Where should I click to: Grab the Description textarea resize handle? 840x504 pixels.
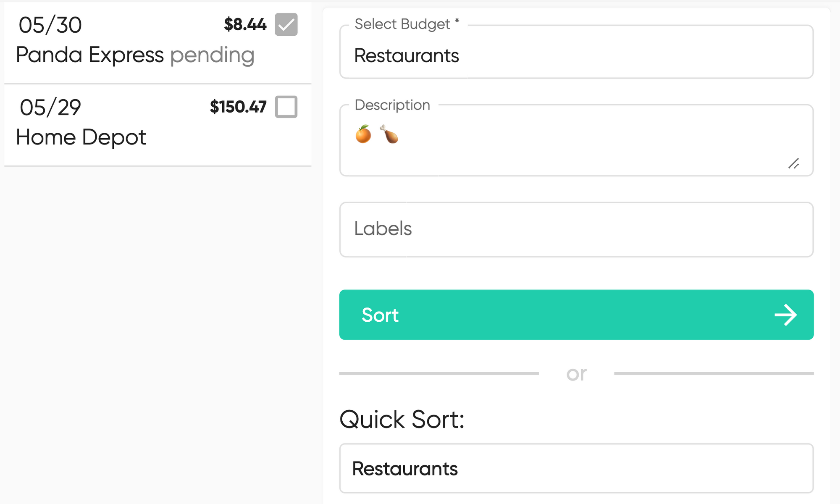pos(793,163)
